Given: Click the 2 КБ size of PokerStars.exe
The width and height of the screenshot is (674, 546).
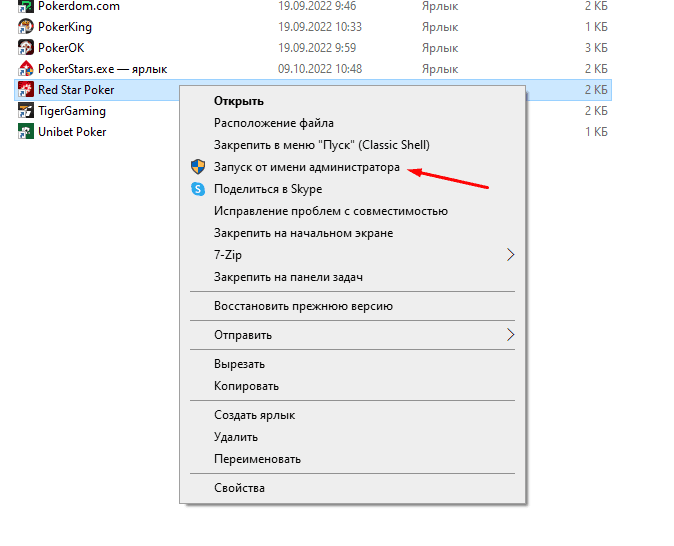Looking at the screenshot, I should tap(596, 69).
